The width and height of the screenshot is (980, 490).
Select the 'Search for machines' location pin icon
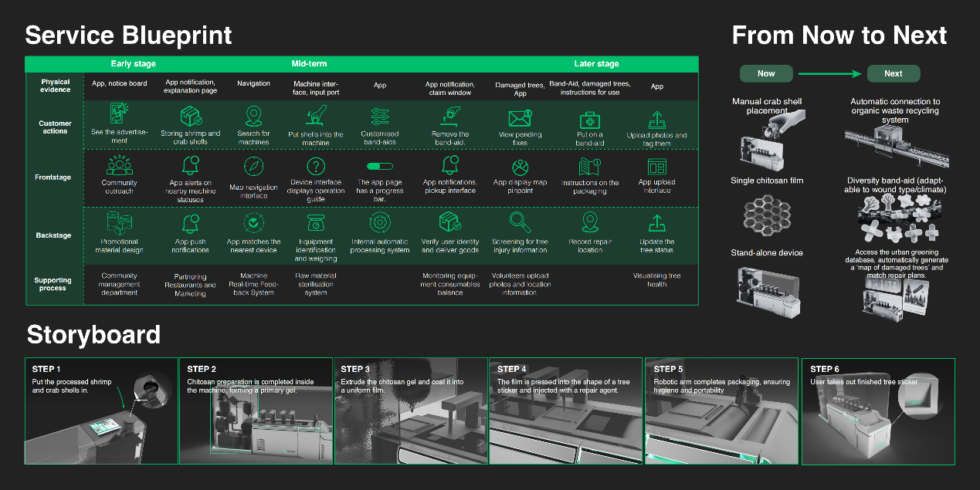253,117
